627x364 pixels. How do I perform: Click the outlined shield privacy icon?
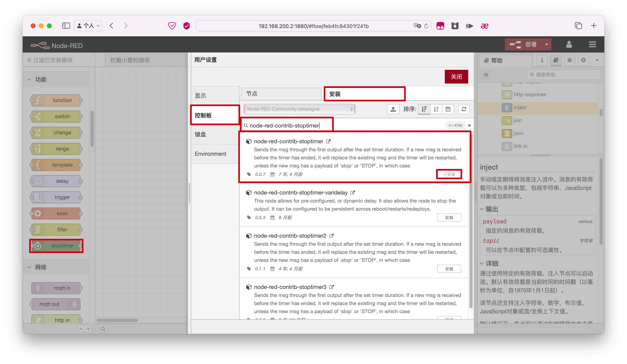click(x=172, y=26)
